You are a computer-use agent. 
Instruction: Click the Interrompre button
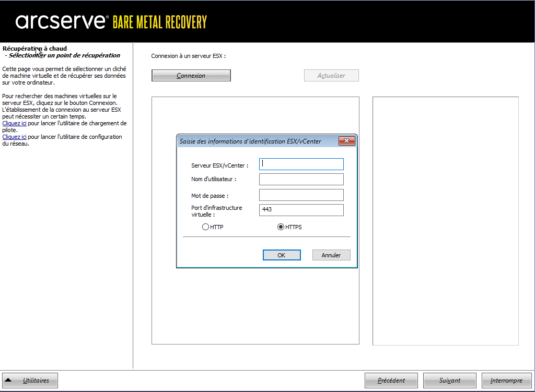pyautogui.click(x=506, y=381)
